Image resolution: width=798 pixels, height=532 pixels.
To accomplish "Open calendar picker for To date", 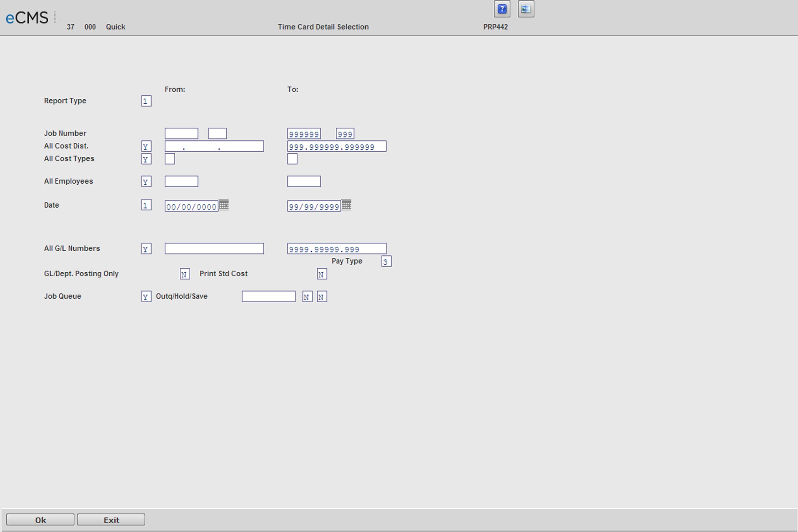I will pos(346,205).
